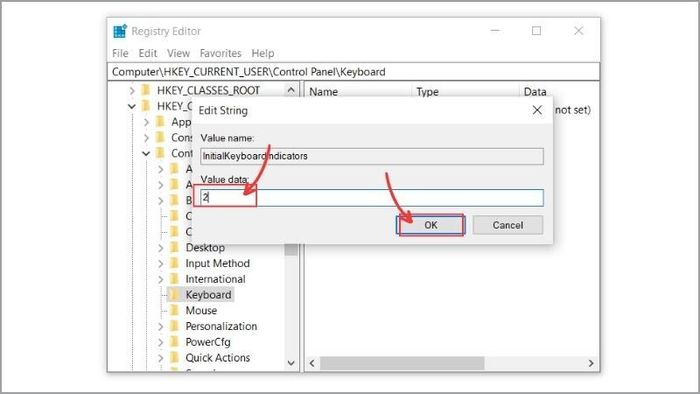This screenshot has height=394, width=700.
Task: Expand the Input Method key
Action: (x=160, y=263)
